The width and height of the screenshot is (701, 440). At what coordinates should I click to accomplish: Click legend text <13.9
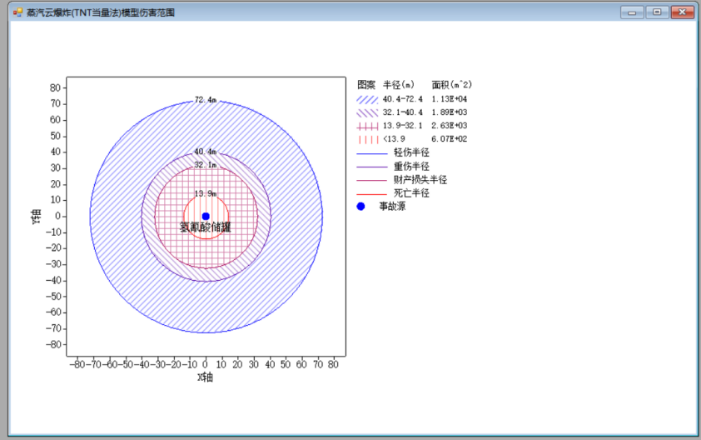pyautogui.click(x=394, y=139)
